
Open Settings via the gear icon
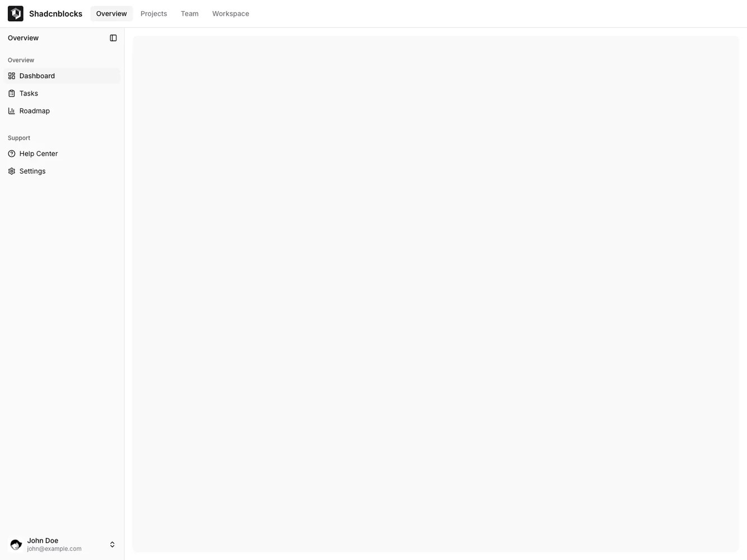[x=12, y=171]
